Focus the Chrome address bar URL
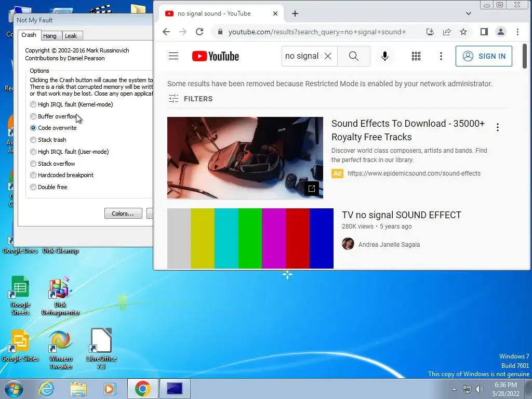This screenshot has width=532, height=399. [x=317, y=32]
